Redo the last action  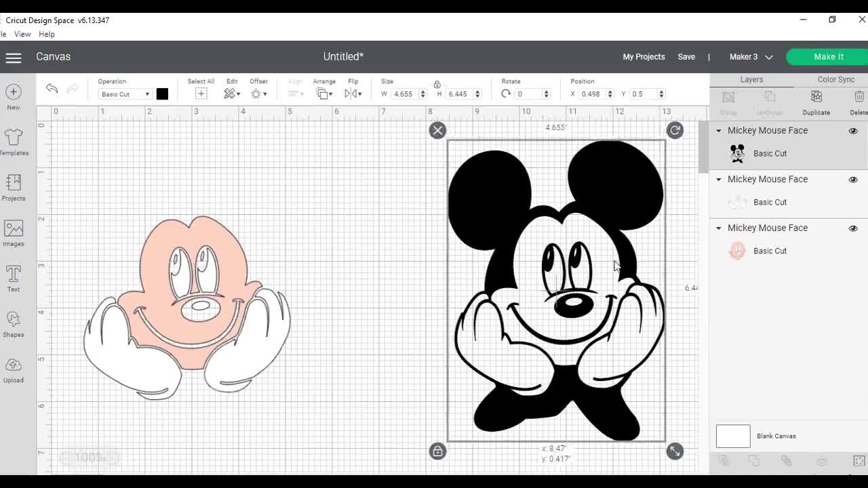point(72,89)
